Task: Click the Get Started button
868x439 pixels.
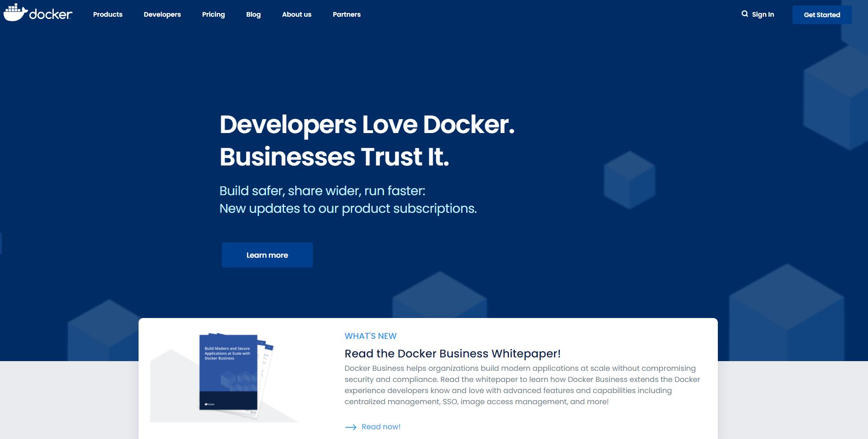Action: 822,15
